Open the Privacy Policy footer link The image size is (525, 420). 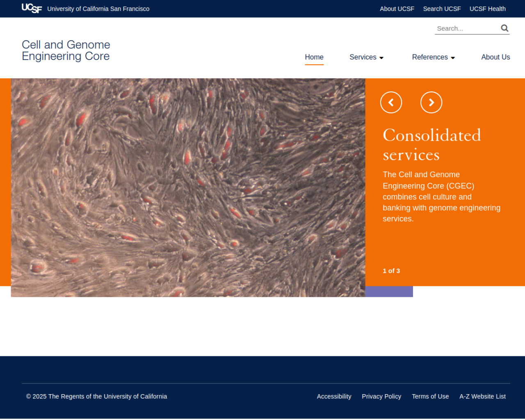pos(381,396)
